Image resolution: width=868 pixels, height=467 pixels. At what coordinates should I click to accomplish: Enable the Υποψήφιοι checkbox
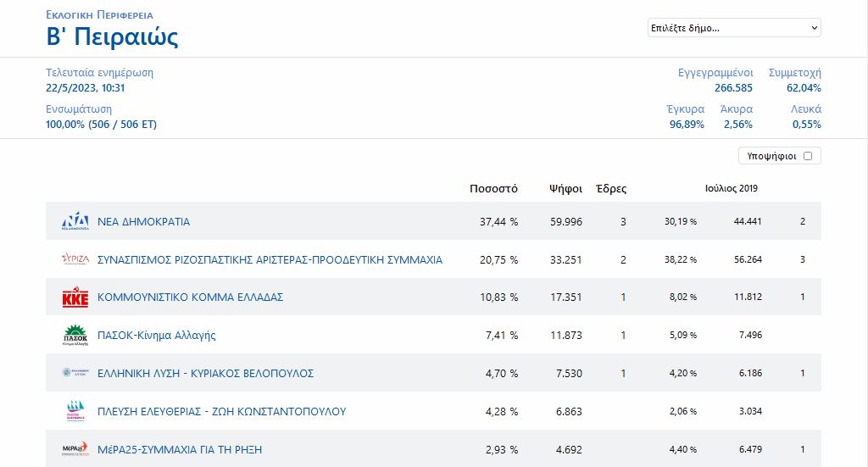coord(807,156)
